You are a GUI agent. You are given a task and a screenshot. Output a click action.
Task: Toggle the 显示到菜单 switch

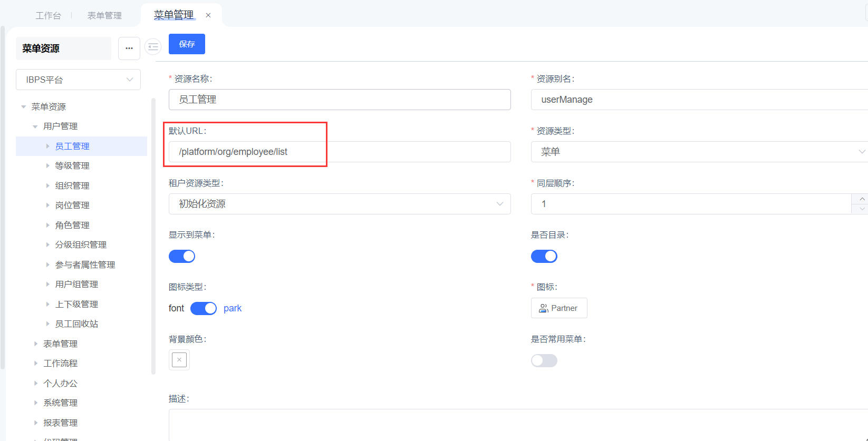[x=182, y=257]
